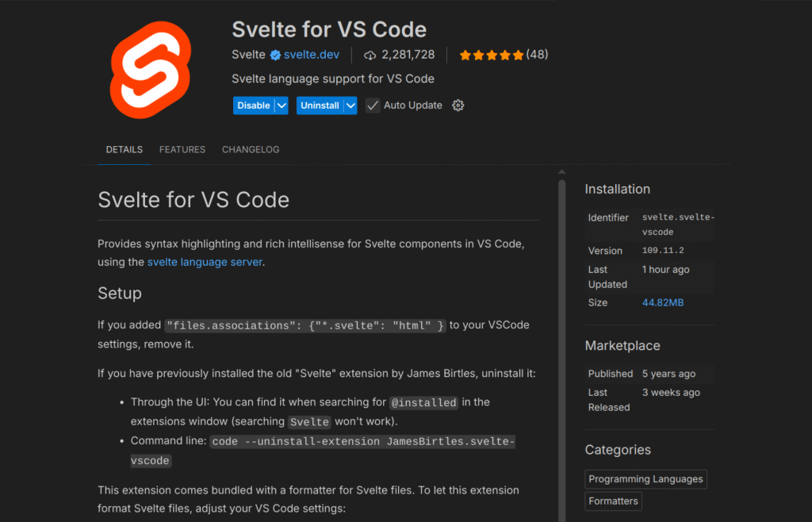Follow the svelte language server link
This screenshot has height=522, width=812.
(205, 262)
